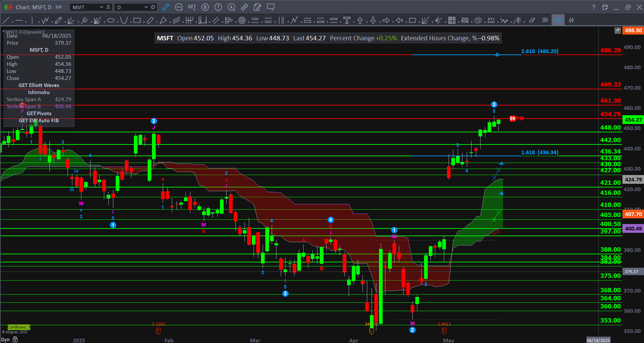Click the earnings E marker near Feb
The image size is (644, 343).
[158, 331]
